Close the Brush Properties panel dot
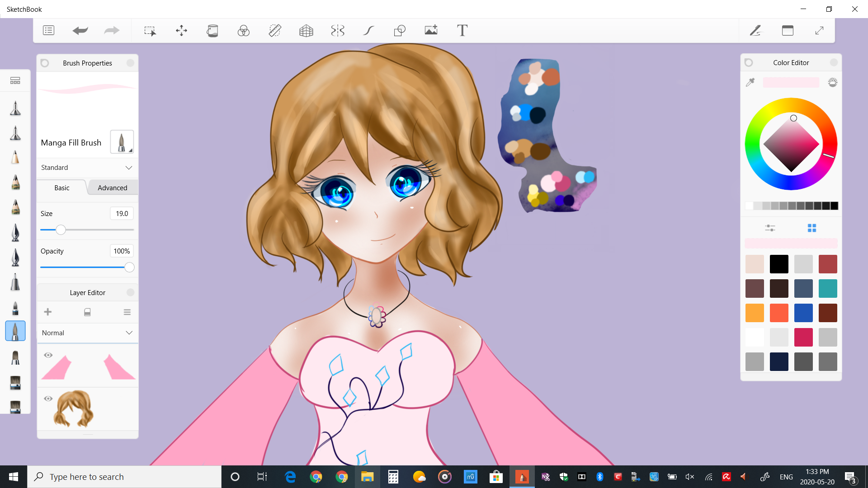868x488 pixels. pos(130,63)
